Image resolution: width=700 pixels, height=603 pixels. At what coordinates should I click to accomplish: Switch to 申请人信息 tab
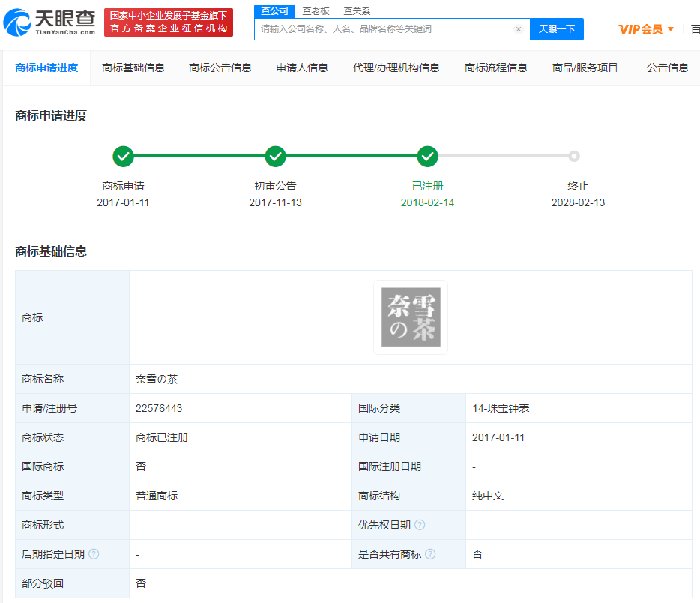302,67
